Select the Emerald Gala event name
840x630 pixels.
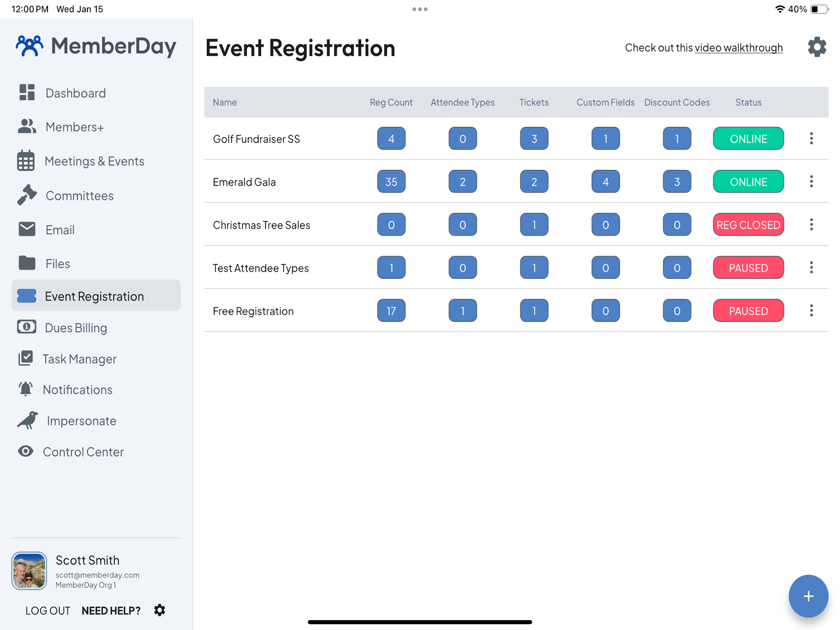[244, 182]
